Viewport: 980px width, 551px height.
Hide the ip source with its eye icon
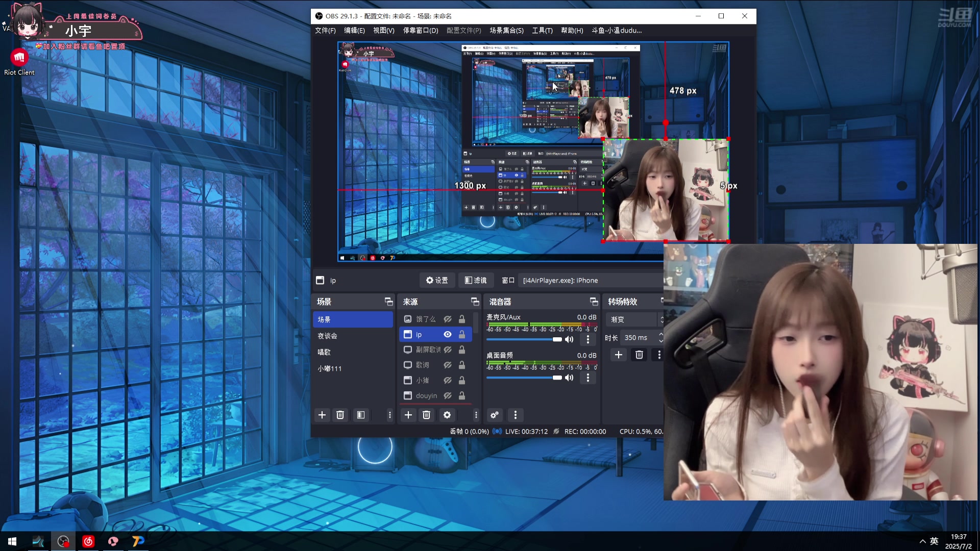coord(448,334)
